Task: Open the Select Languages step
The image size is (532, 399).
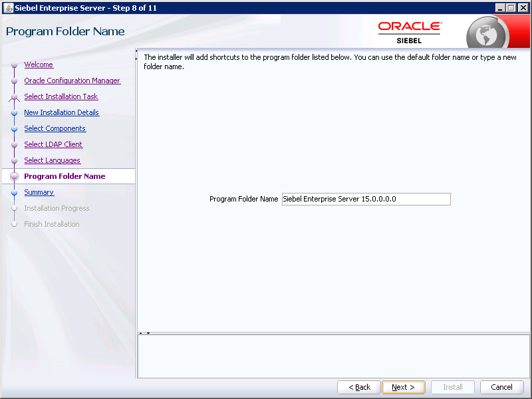Action: [53, 160]
